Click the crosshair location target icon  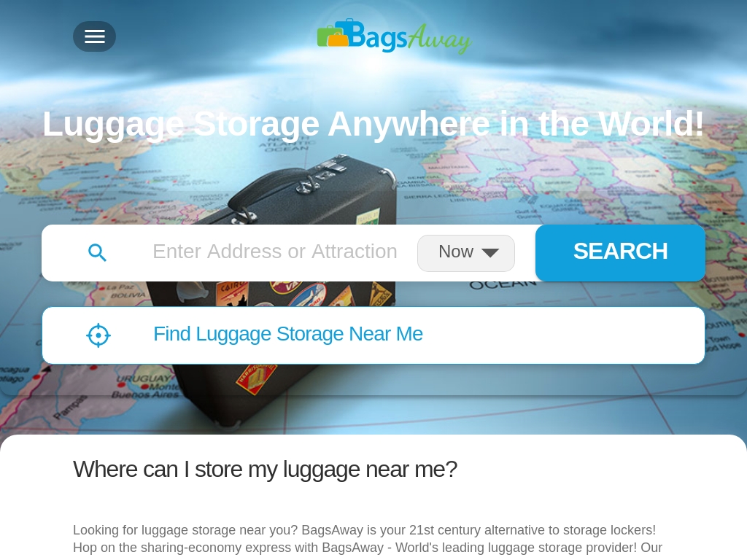click(98, 335)
